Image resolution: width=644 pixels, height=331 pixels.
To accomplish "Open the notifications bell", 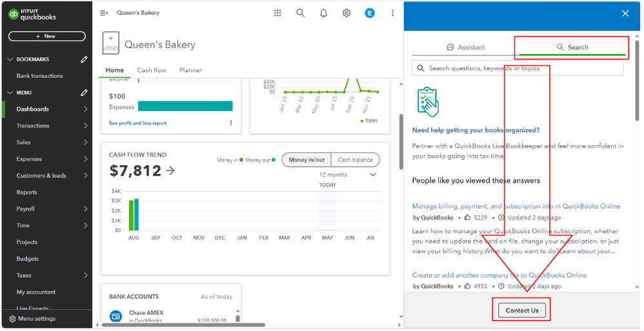I will pos(324,13).
